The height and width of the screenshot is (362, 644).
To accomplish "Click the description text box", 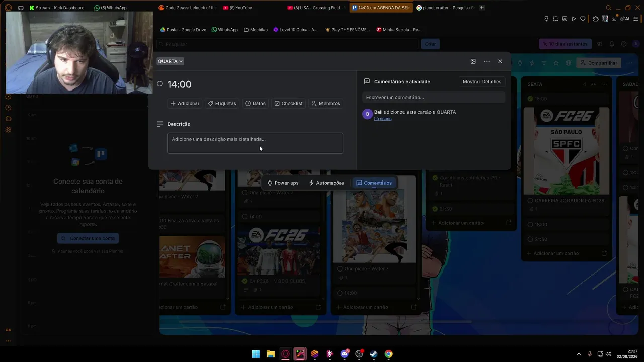I will [x=255, y=143].
